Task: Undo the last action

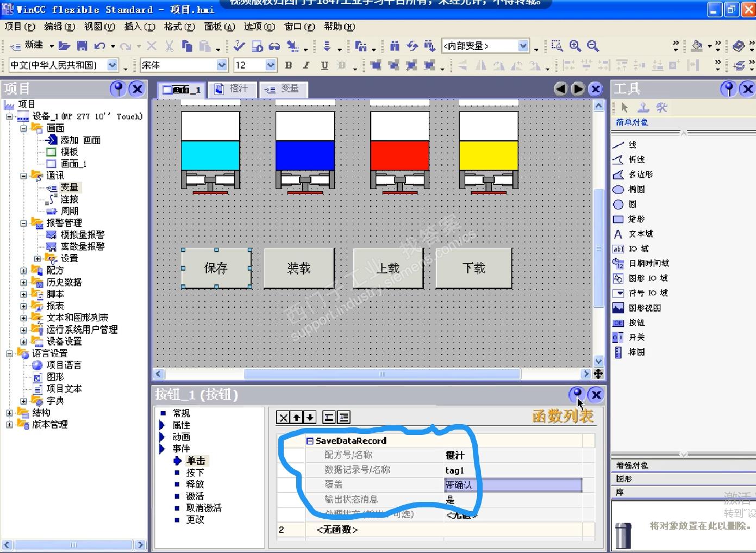Action: (99, 46)
